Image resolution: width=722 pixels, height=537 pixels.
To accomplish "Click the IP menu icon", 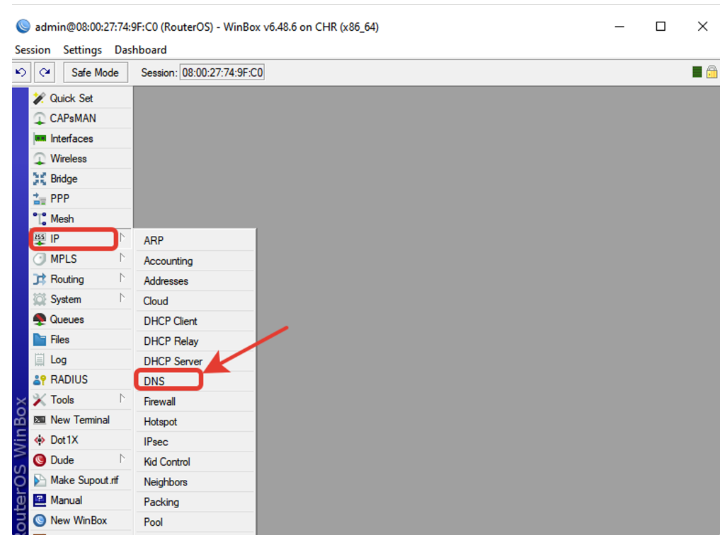I will [x=40, y=239].
